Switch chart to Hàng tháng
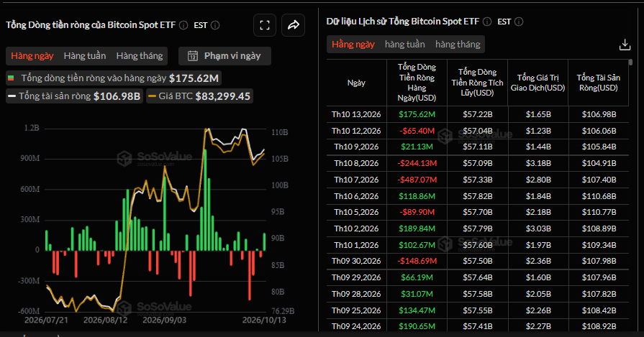Viewport: 644px width, 337px height. (x=139, y=56)
